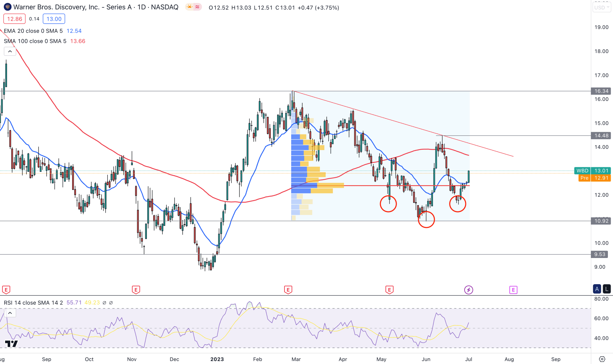613x364 pixels.
Task: Collapse the RSI pane legend
Action: click(10, 313)
